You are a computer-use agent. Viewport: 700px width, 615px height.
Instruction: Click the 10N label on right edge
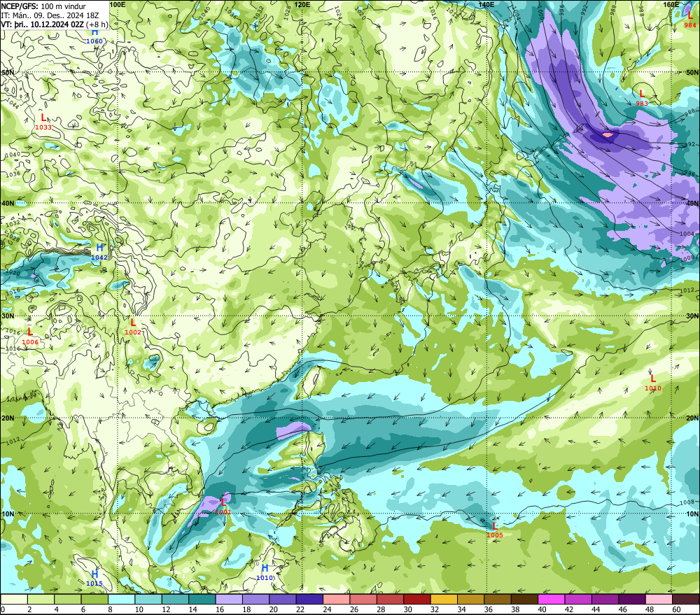[x=692, y=514]
